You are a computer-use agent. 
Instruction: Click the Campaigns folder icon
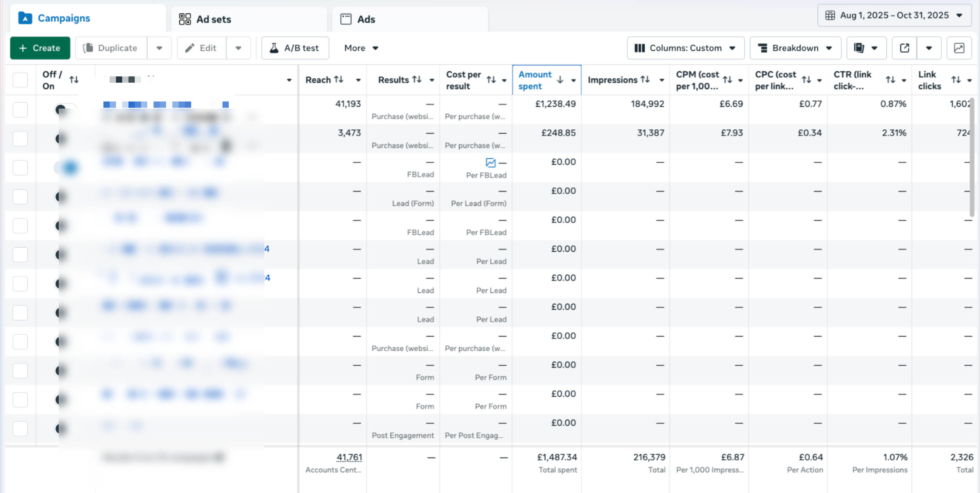click(25, 18)
